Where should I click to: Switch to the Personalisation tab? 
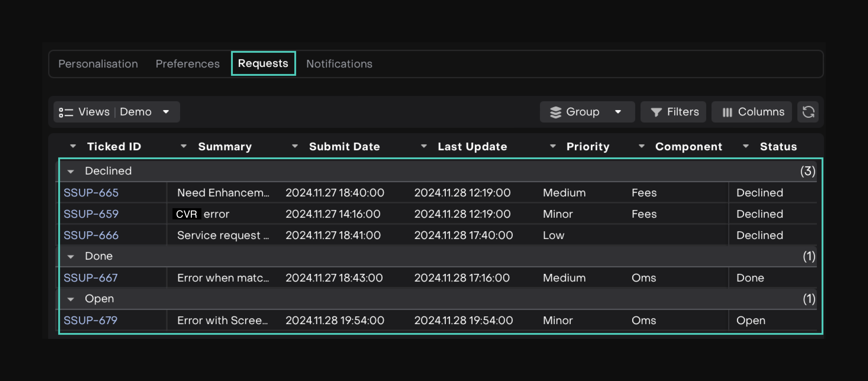98,64
